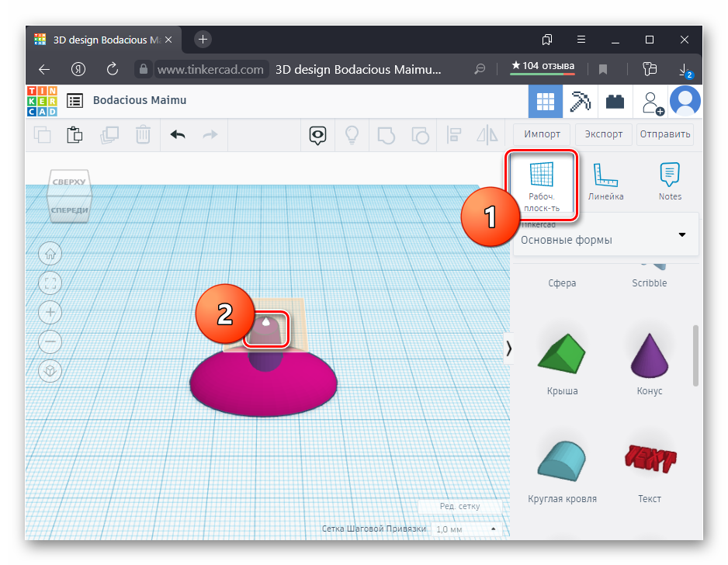
Task: Open snap grid 1,0 мм dropdown
Action: [466, 529]
